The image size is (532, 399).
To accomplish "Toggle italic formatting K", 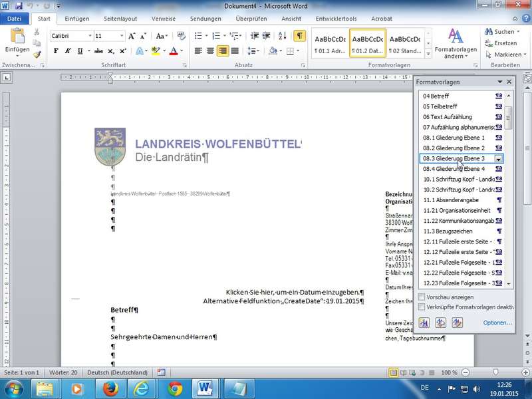I will tap(68, 51).
